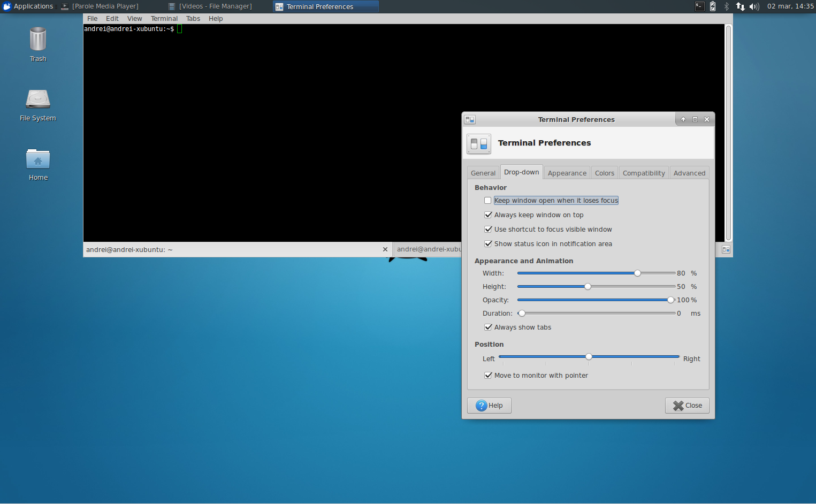
Task: Click the Bluetooth icon in the system tray
Action: [x=726, y=6]
